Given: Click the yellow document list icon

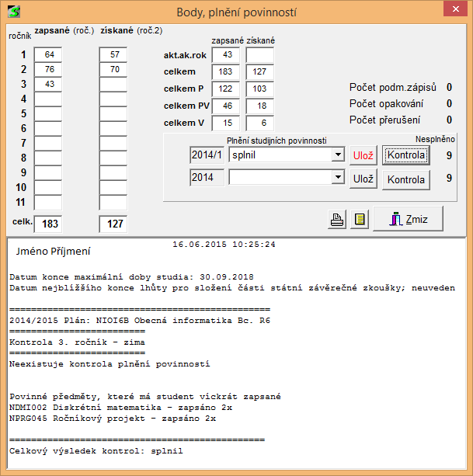Looking at the screenshot, I should 358,220.
